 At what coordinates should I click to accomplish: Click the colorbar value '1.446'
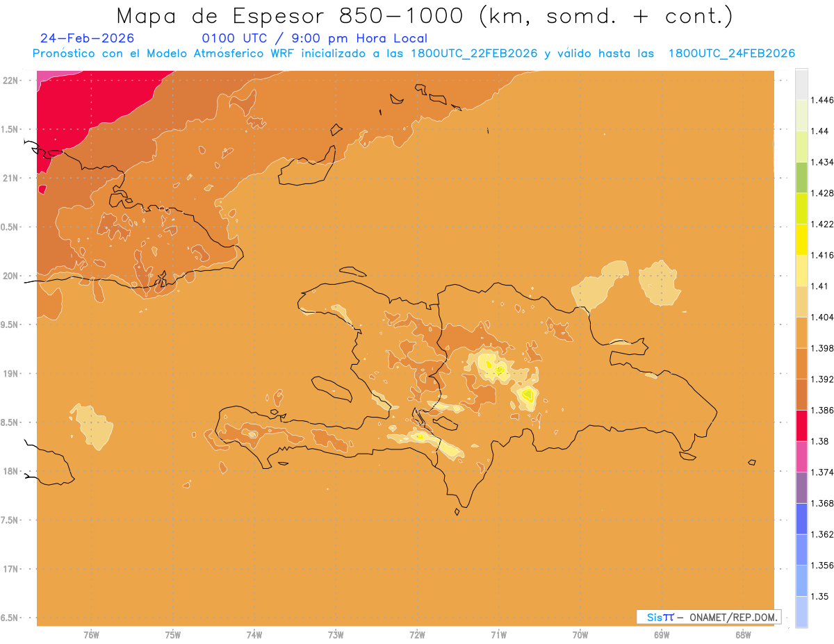point(823,100)
